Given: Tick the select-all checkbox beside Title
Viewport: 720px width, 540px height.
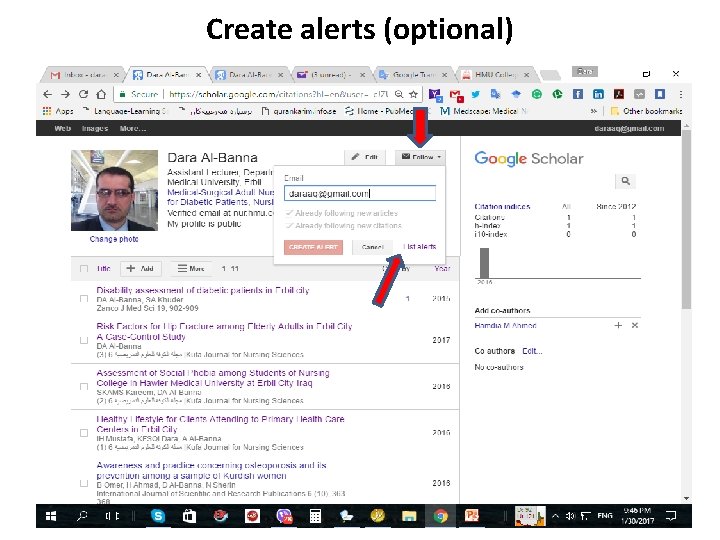Looking at the screenshot, I should coord(84,269).
